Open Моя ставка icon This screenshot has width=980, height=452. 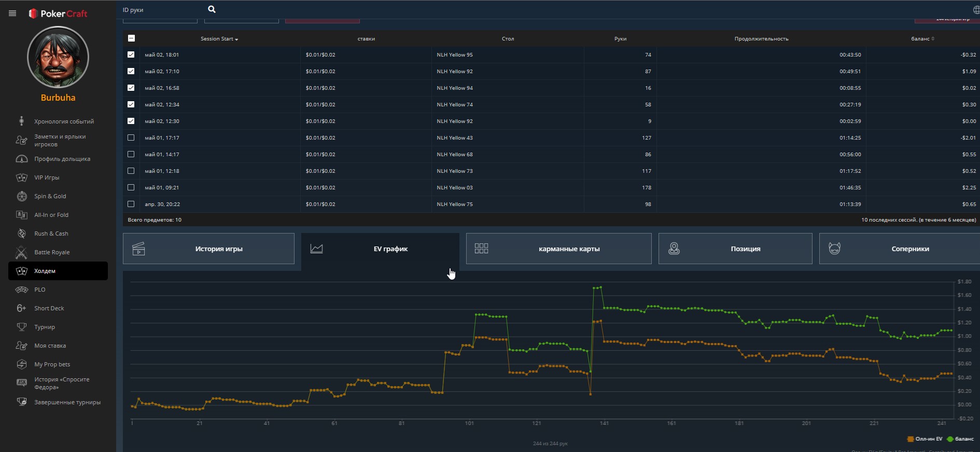[x=21, y=346]
